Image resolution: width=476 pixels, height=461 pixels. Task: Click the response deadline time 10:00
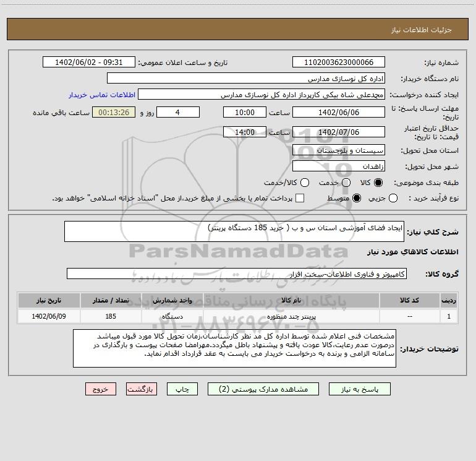click(x=245, y=112)
